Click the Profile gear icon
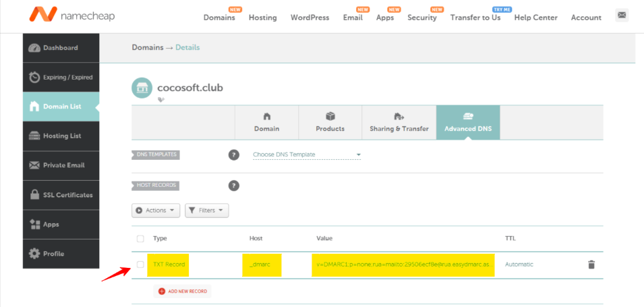644x307 pixels. [34, 254]
